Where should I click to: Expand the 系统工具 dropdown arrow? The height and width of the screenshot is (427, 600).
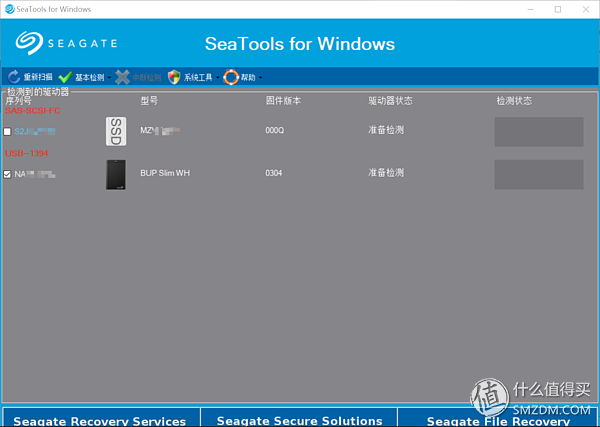pos(217,78)
